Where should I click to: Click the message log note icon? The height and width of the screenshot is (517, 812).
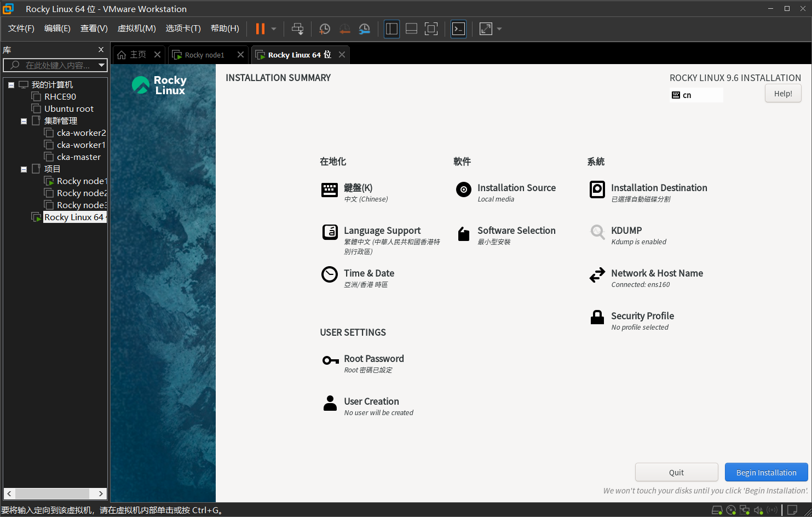792,510
